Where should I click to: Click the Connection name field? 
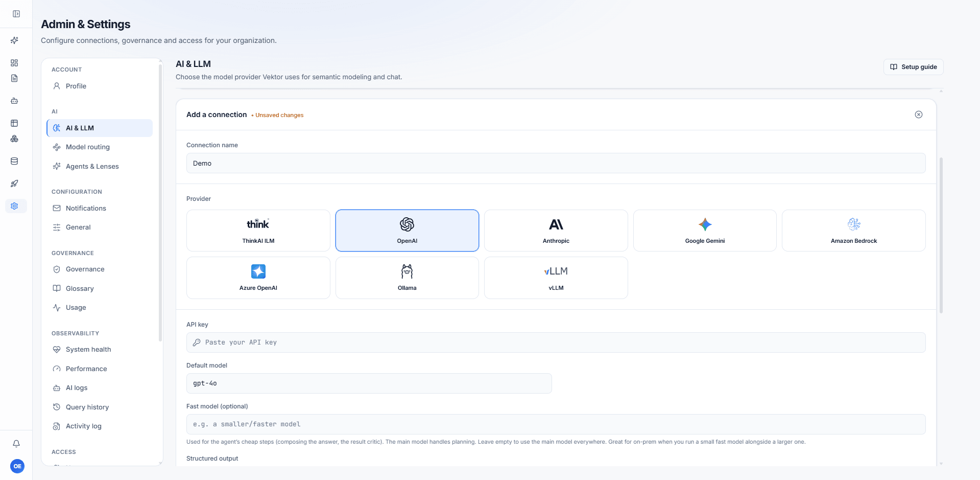pos(556,163)
